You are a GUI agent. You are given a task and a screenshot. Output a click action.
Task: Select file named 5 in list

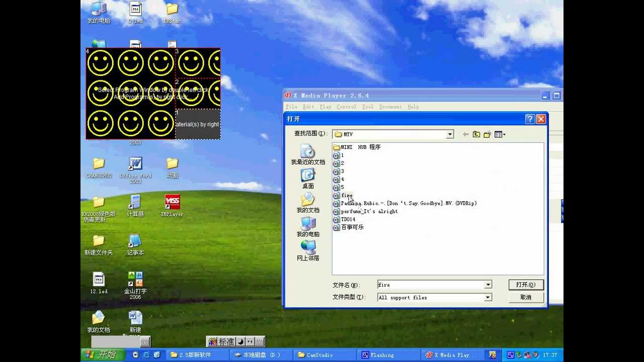coord(338,188)
